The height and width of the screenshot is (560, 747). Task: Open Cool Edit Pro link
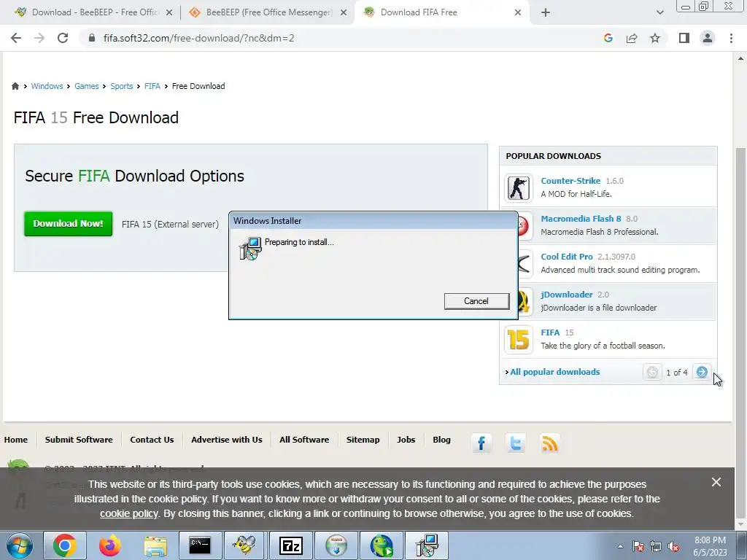[x=566, y=257]
